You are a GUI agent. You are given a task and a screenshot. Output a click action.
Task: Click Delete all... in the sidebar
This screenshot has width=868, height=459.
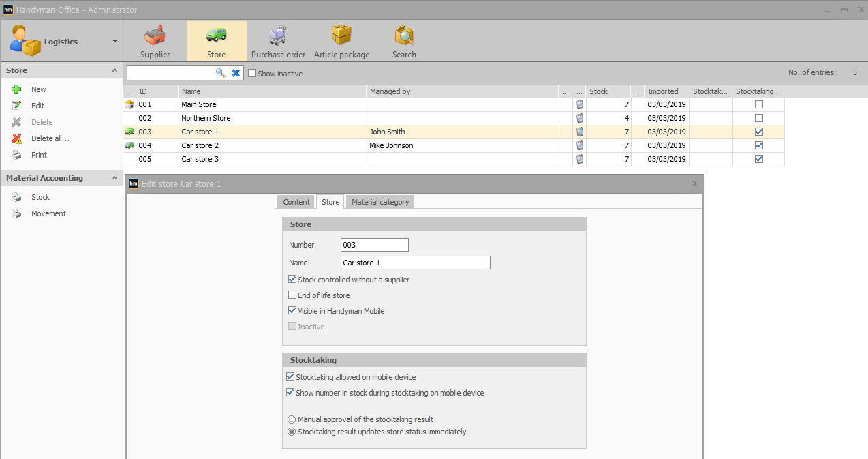(50, 138)
